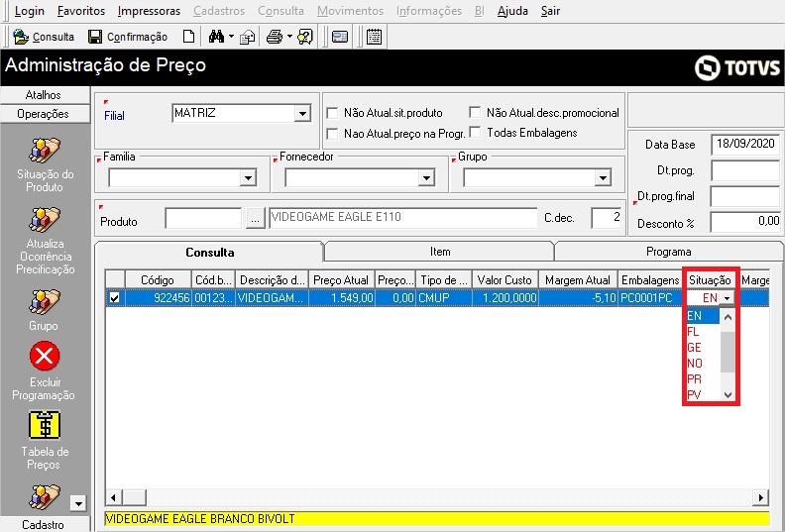Click the help question-mark toolbar icon
This screenshot has width=785, height=532.
pyautogui.click(x=304, y=37)
